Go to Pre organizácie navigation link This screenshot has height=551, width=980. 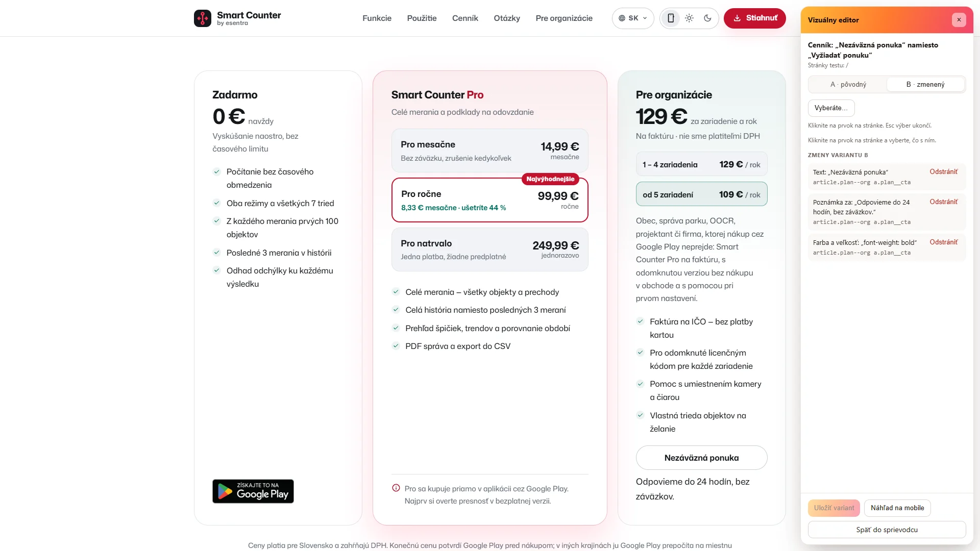click(x=564, y=18)
